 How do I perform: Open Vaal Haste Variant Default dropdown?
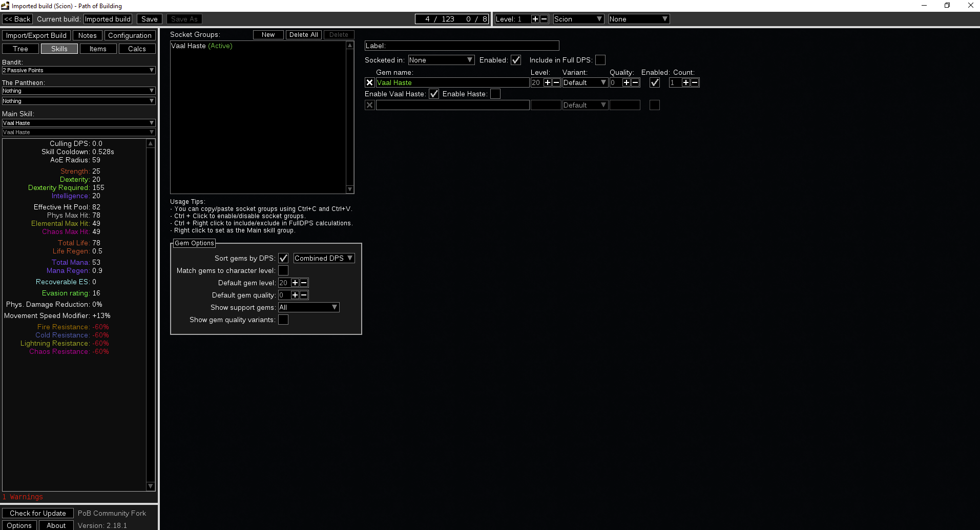[585, 82]
